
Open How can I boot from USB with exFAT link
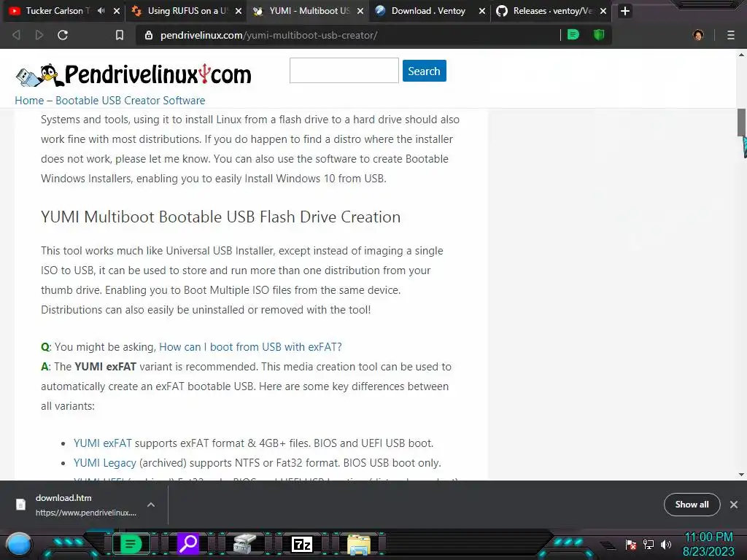coord(250,347)
